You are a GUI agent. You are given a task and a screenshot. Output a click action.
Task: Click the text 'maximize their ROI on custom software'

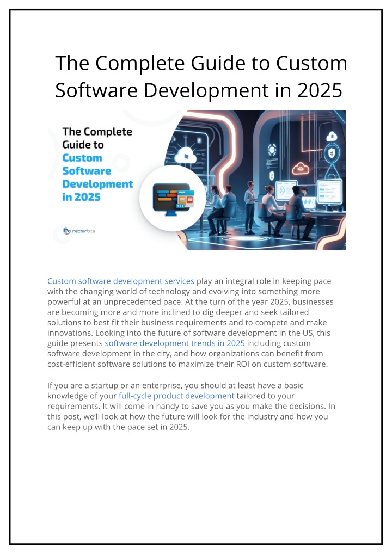(253, 364)
